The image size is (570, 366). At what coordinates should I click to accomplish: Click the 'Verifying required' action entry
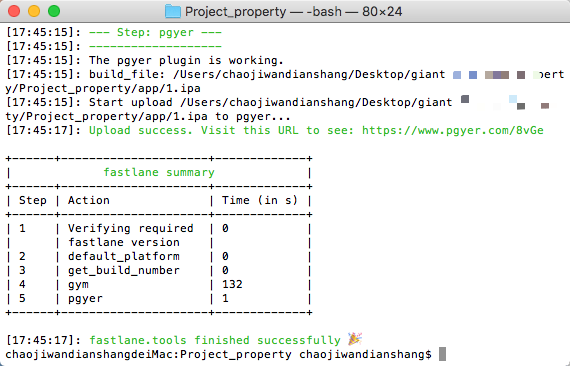[131, 229]
